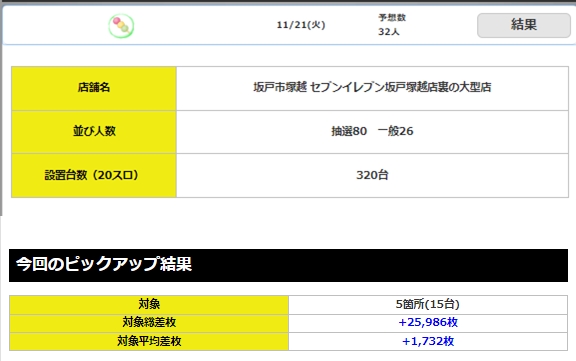
Task: Select the 設置台数（20スロ） header cell
Action: click(x=94, y=176)
